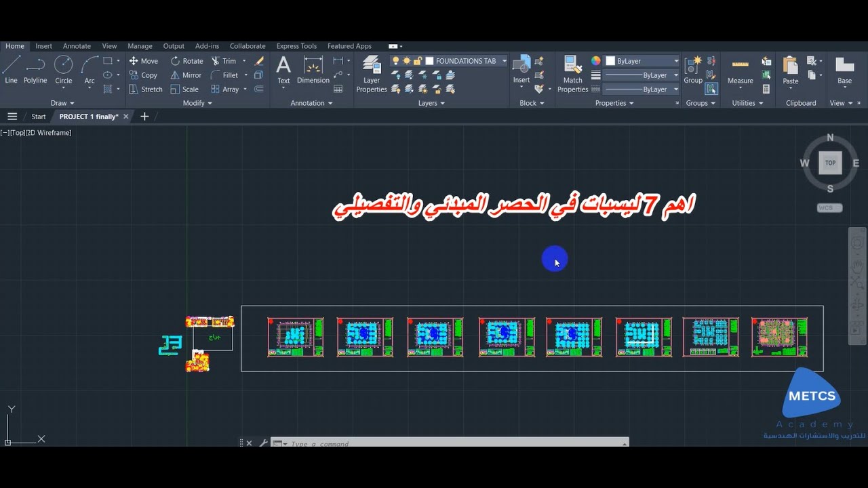Open command line customize wrench
The image size is (868, 488).
click(x=263, y=443)
